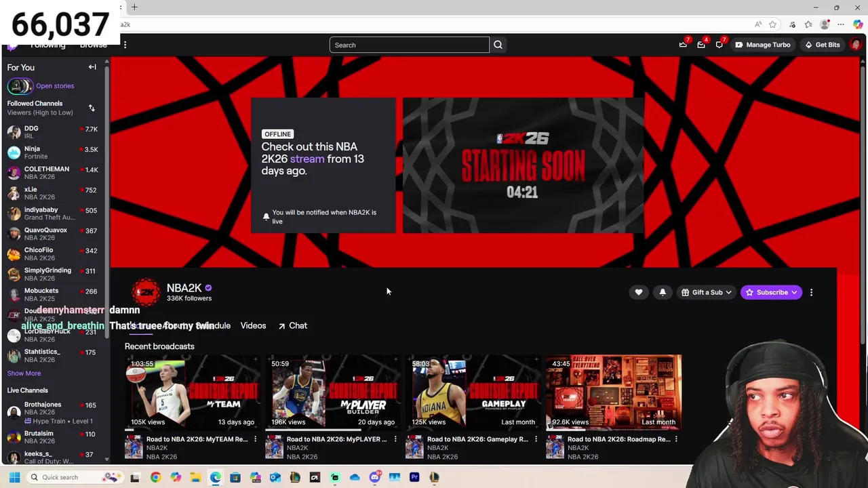Click the heart follow icon for NBA2K

click(639, 292)
